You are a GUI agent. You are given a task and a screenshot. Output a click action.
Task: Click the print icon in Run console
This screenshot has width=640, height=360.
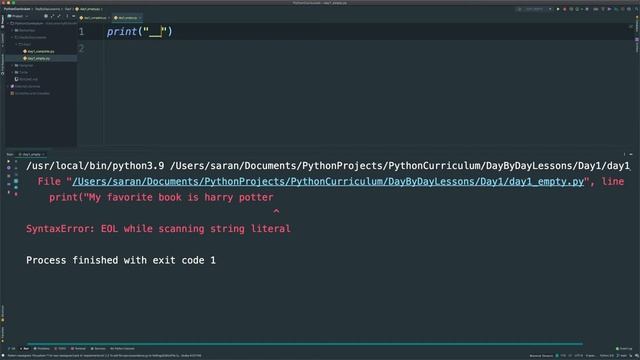[x=16, y=187]
